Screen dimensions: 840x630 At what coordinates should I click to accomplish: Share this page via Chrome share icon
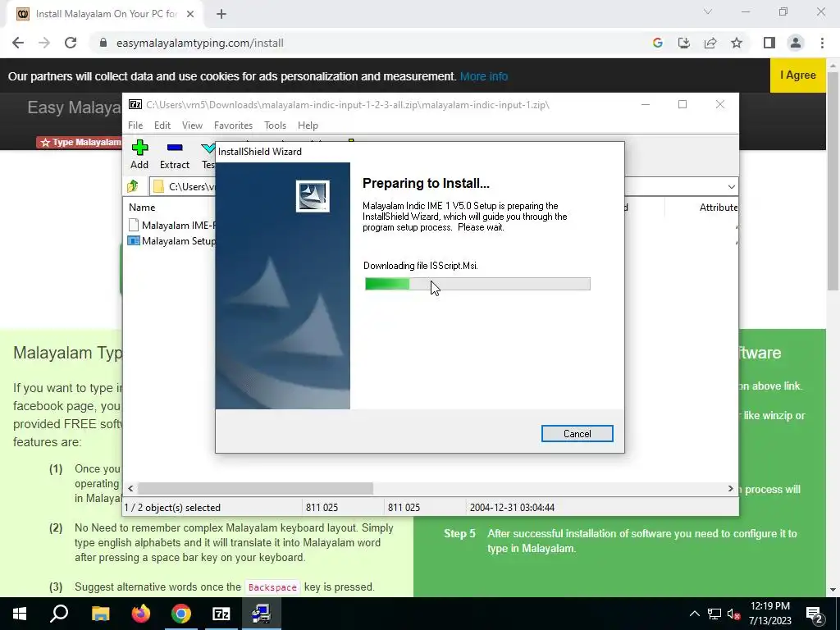point(710,43)
